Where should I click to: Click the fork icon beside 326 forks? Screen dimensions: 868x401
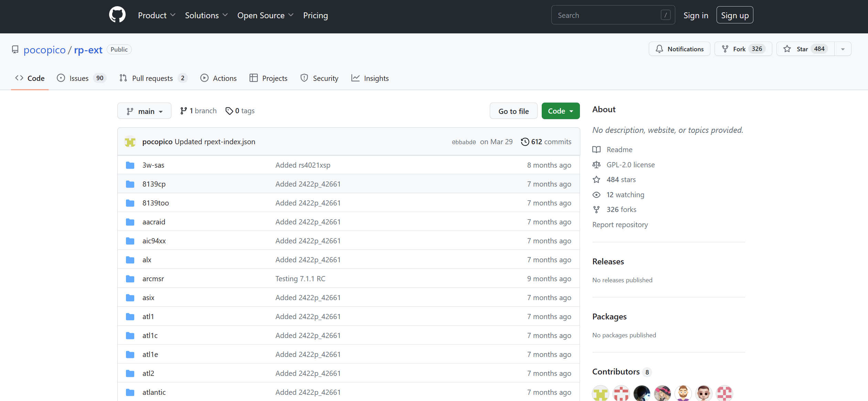click(x=596, y=210)
